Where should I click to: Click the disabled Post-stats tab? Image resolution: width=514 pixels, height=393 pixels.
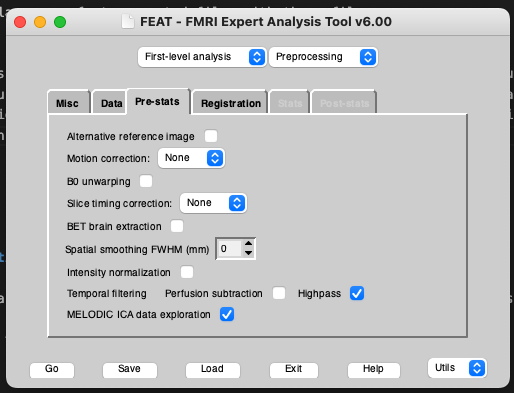pos(344,103)
